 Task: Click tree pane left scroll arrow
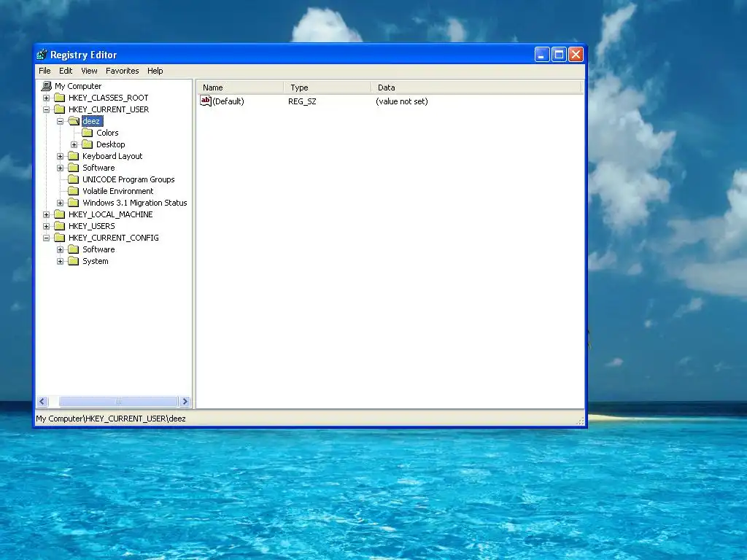tap(42, 402)
